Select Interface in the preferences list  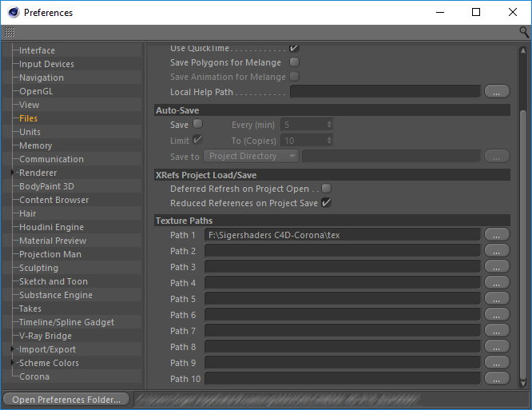pos(37,50)
